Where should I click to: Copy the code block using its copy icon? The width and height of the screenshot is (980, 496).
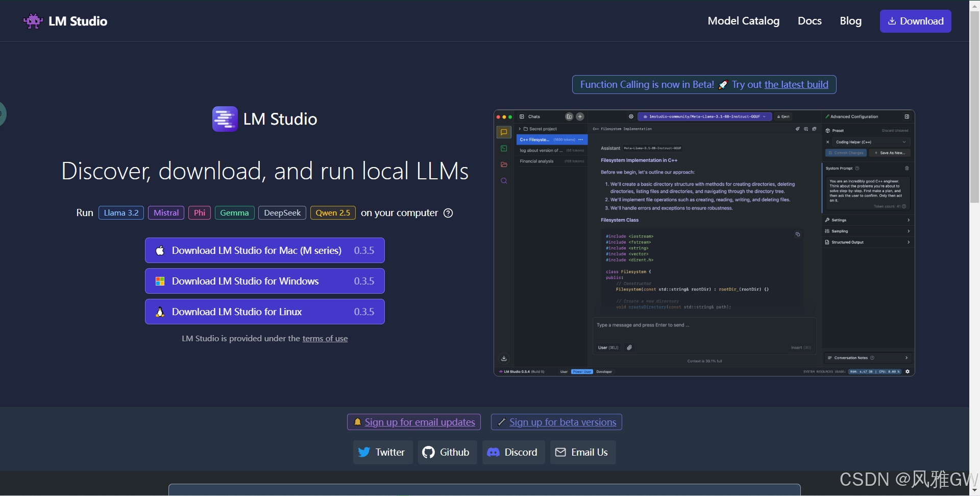click(798, 234)
